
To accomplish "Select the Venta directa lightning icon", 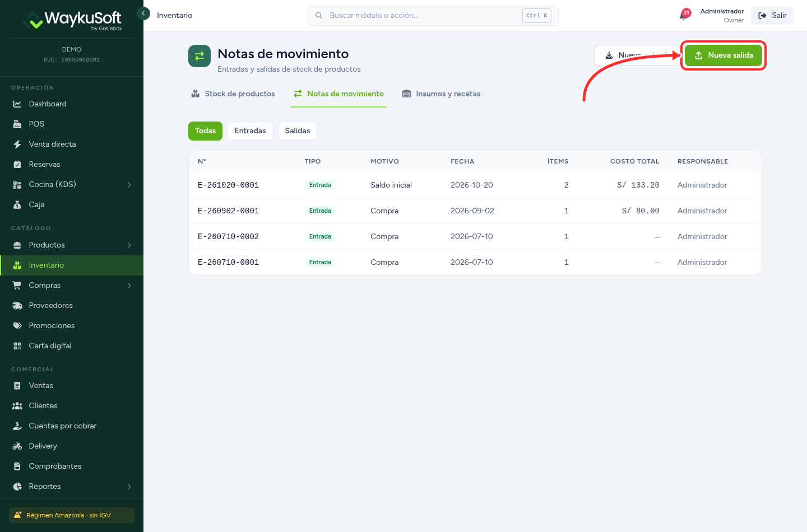I will pos(17,144).
